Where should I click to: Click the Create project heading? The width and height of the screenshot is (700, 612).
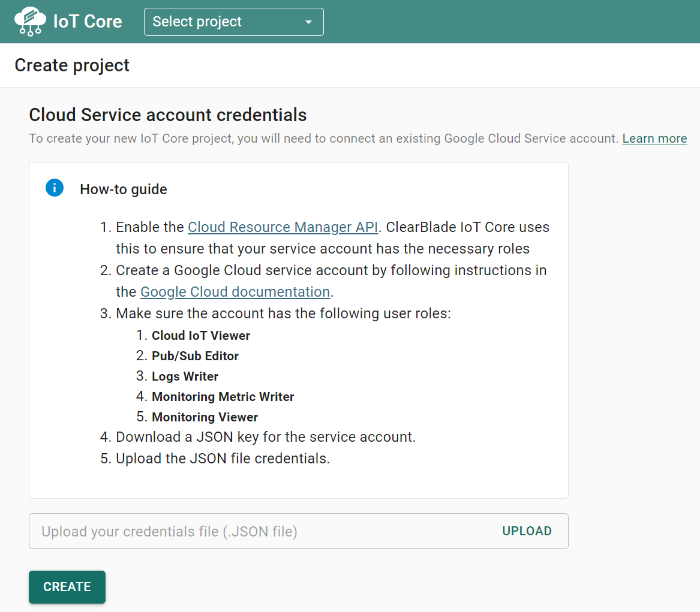pyautogui.click(x=72, y=65)
